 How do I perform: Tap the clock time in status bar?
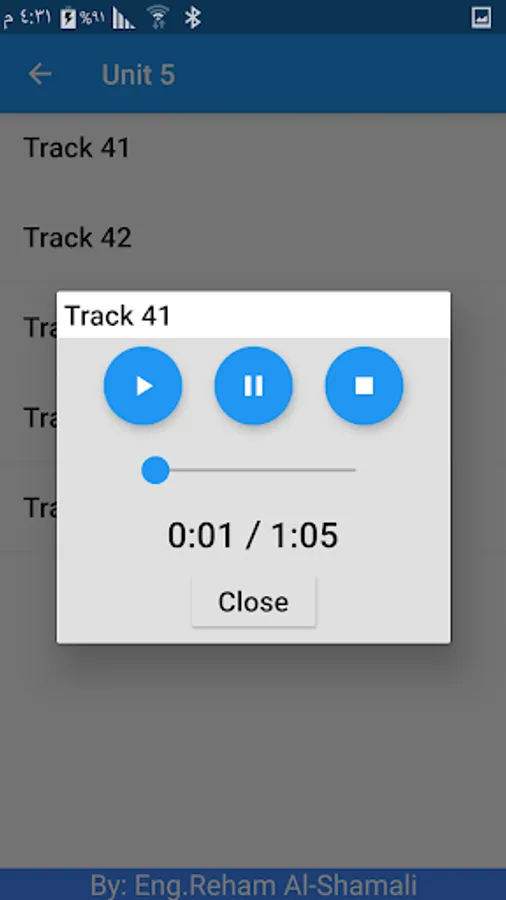click(27, 17)
